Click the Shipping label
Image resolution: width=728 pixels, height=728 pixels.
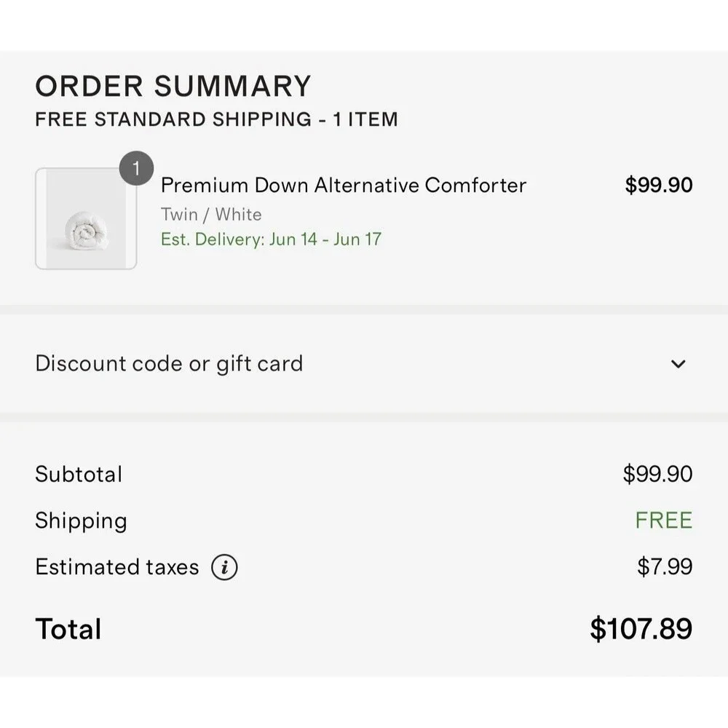click(x=82, y=521)
